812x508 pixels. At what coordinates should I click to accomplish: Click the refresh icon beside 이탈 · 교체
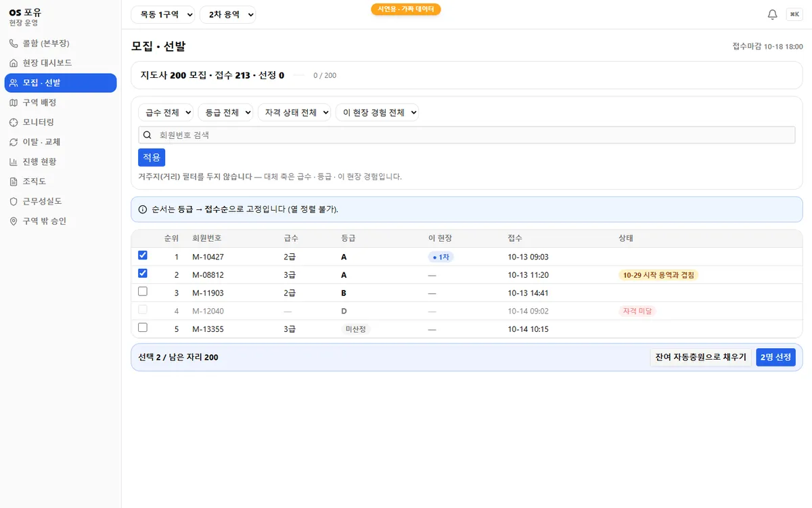14,142
